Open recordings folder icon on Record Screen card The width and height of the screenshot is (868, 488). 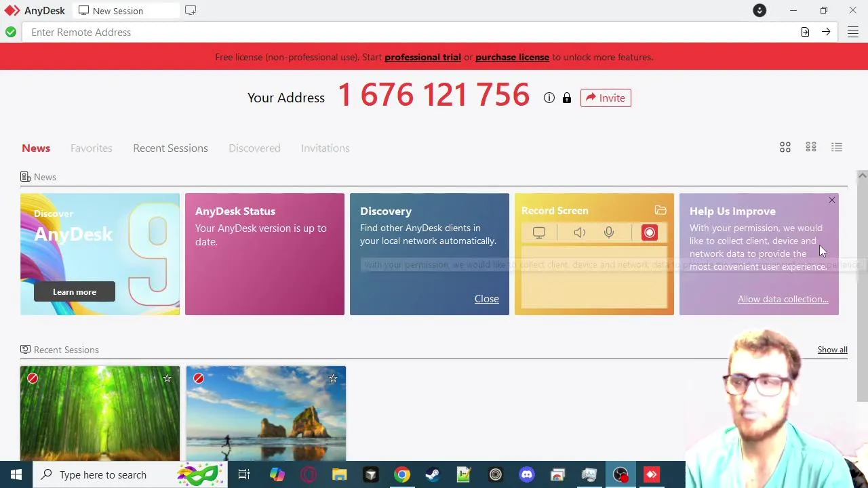pos(660,210)
